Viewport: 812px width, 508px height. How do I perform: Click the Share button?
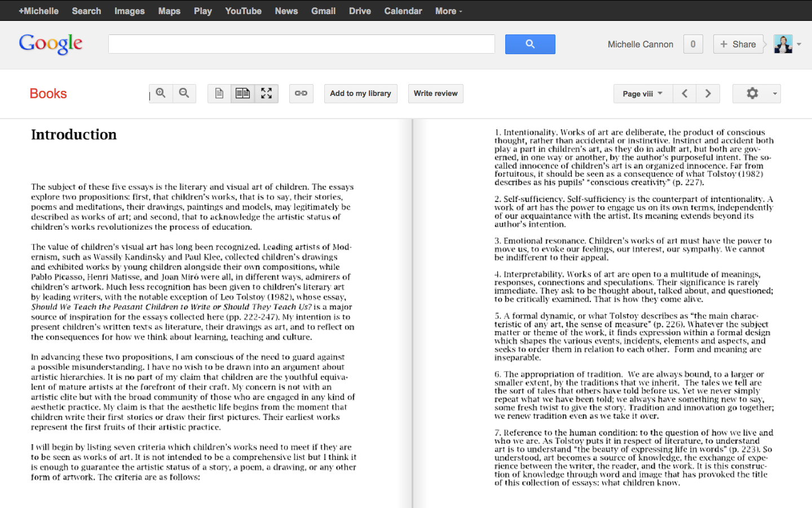click(738, 44)
